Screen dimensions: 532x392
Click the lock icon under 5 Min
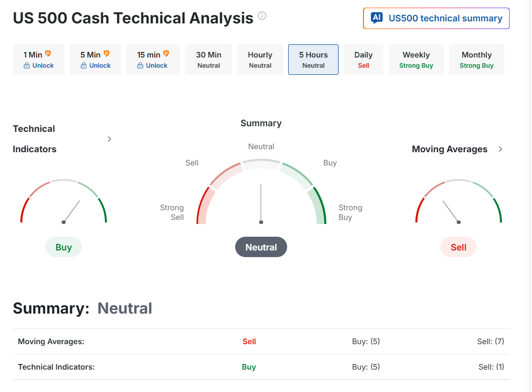tap(83, 66)
